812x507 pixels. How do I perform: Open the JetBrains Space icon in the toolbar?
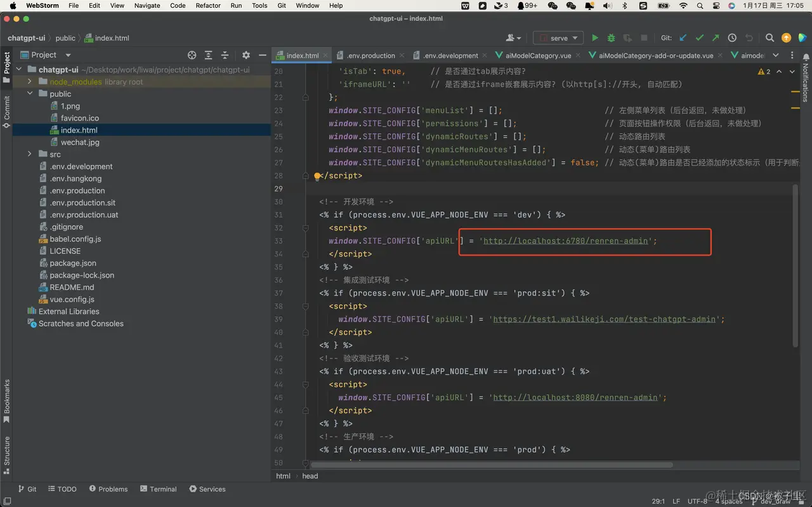[802, 38]
